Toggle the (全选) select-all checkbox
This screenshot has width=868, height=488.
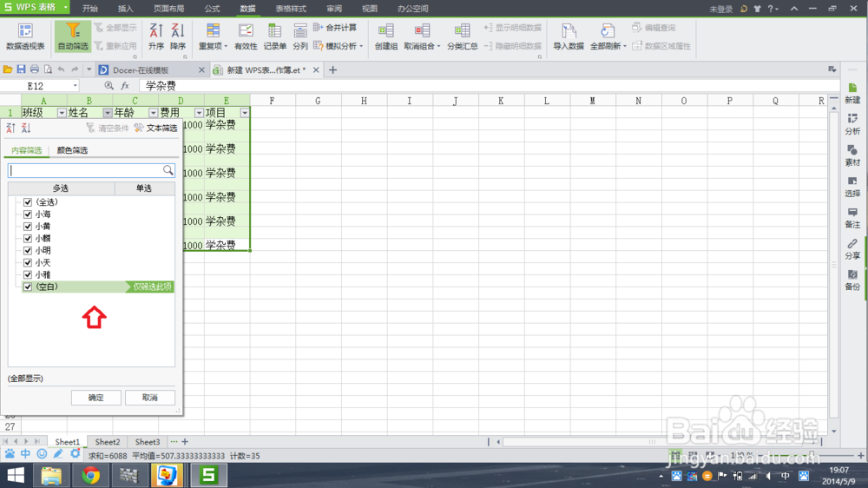click(x=28, y=202)
